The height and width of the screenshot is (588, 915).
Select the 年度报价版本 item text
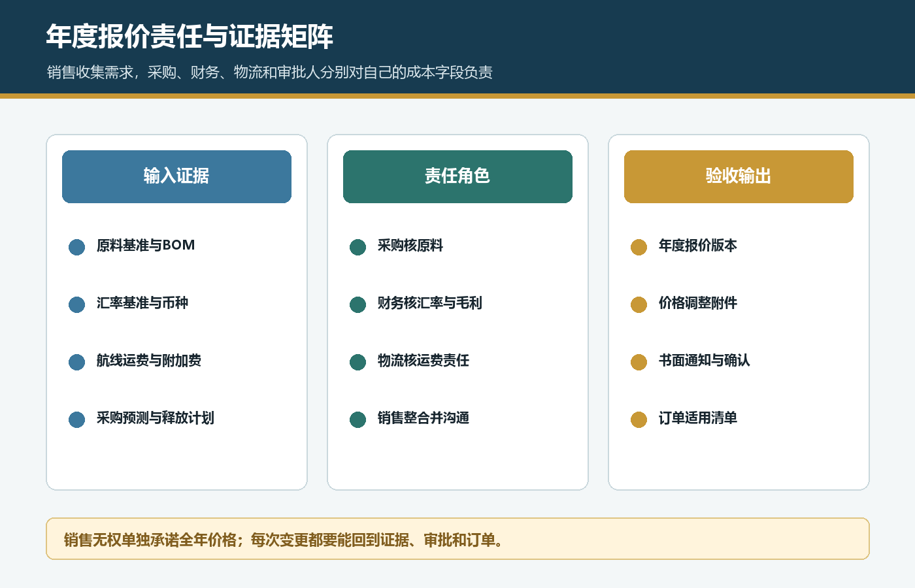pos(698,246)
